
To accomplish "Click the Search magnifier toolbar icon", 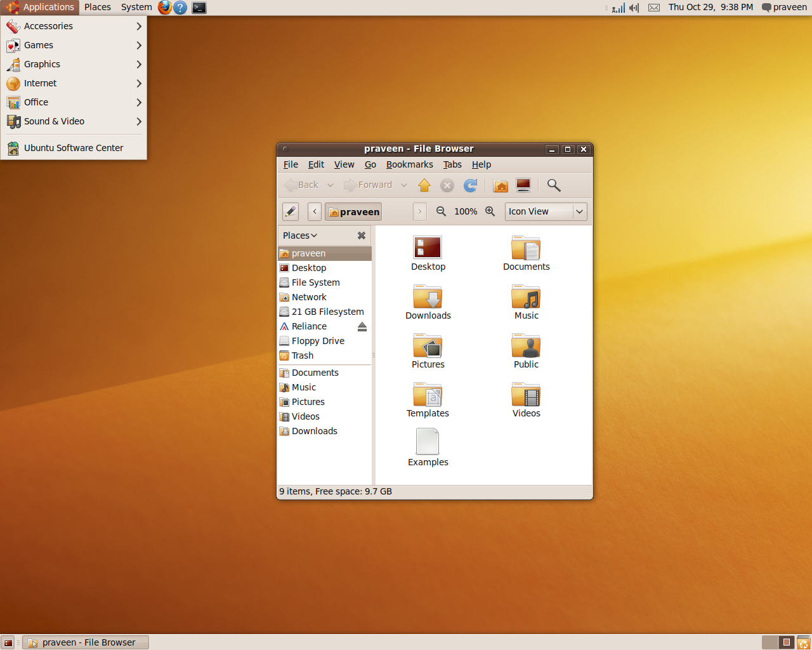I will tap(554, 185).
